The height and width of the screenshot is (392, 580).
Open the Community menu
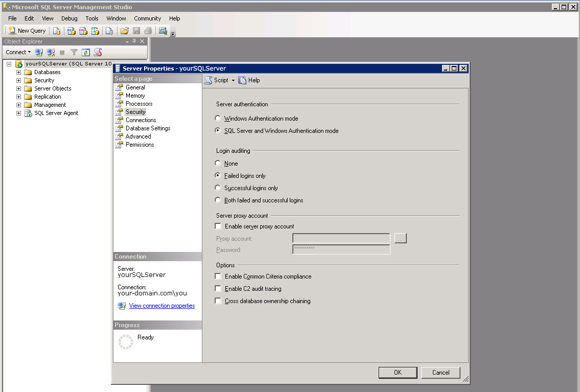coord(148,18)
